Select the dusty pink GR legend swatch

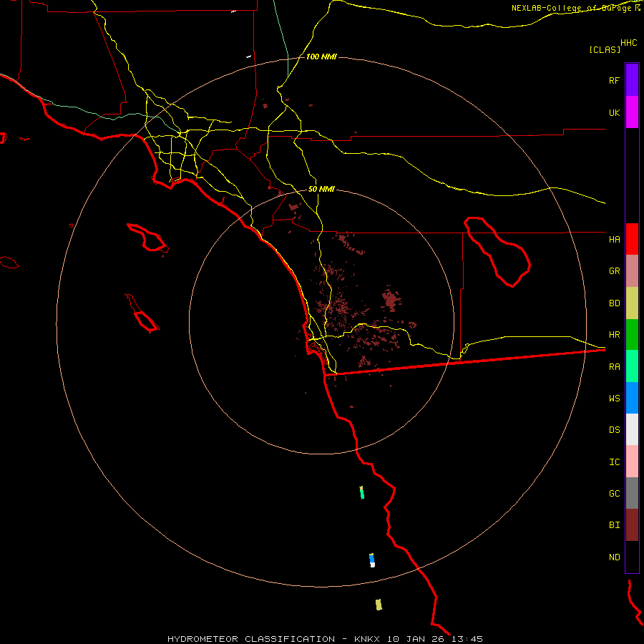(632, 271)
